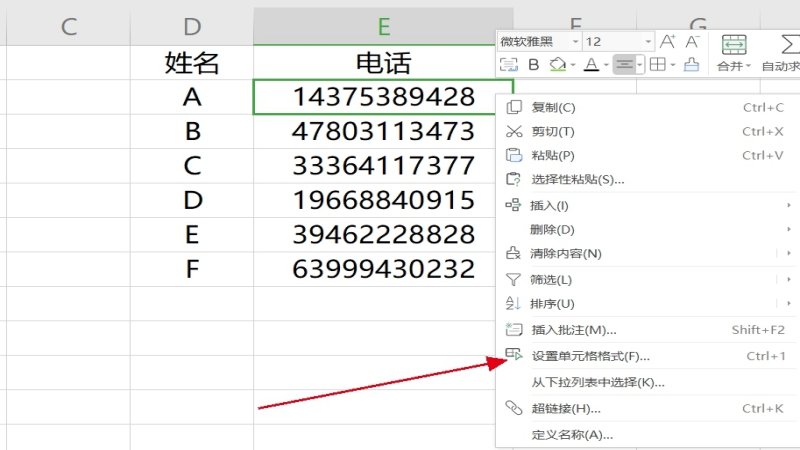Screen dimensions: 800x450
Task: Toggle center alignment in mini toolbar
Action: click(626, 65)
